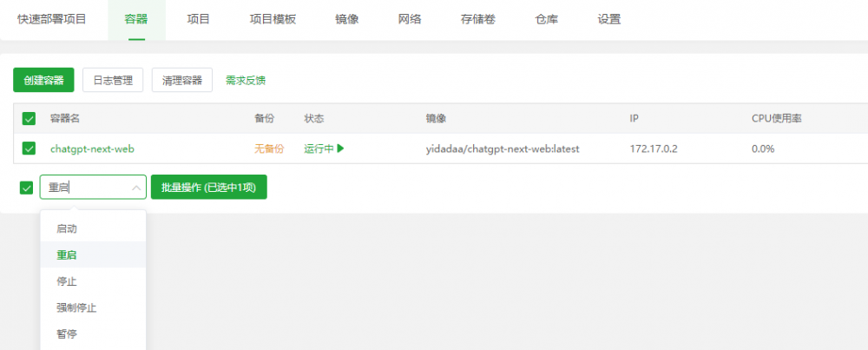Toggle the bottom batch selection checkbox
Screen dimensions: 868x350
click(26, 188)
